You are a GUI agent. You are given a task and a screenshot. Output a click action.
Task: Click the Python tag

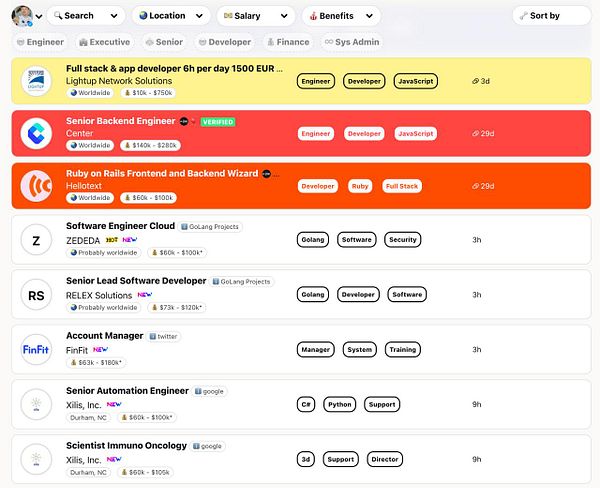(x=339, y=404)
